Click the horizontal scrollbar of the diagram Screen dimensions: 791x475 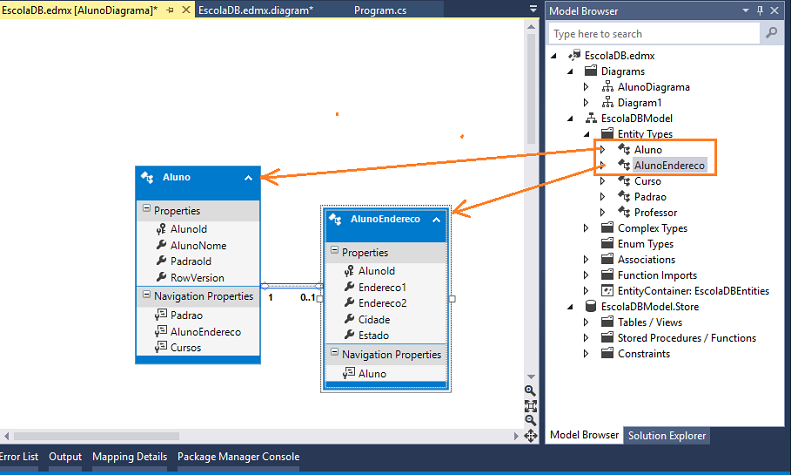point(96,436)
